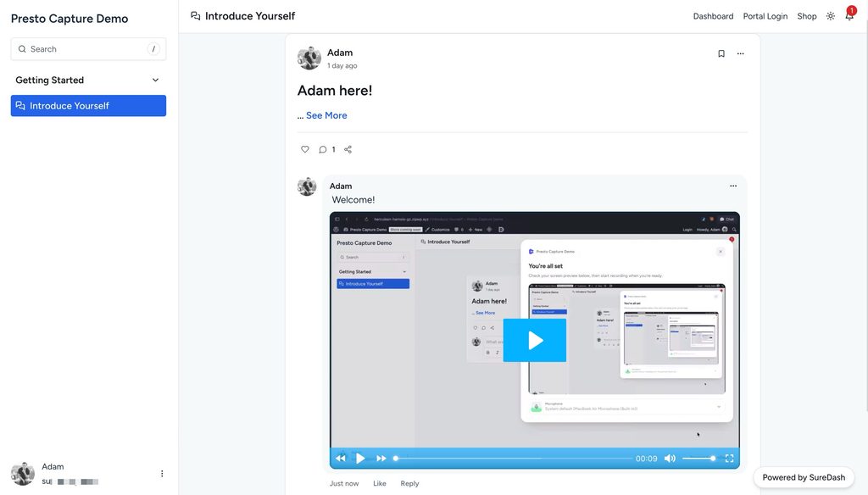
Task: Click Adam's avatar on the post
Action: [309, 58]
